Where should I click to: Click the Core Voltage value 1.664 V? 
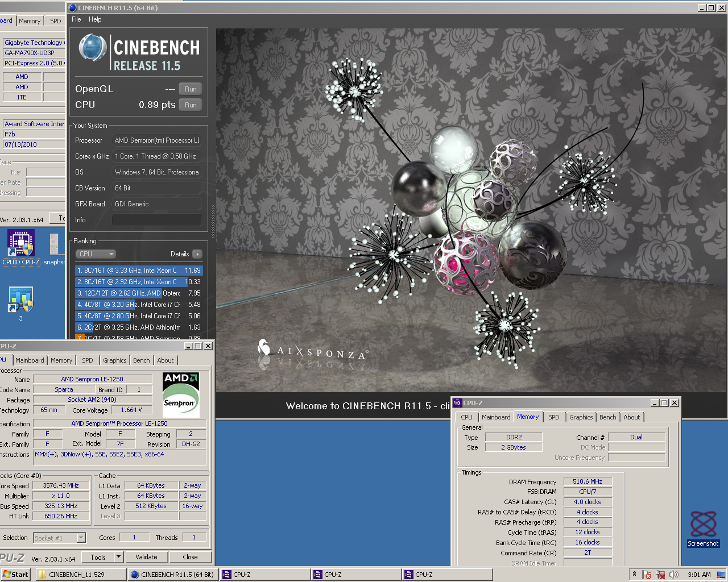coord(131,410)
